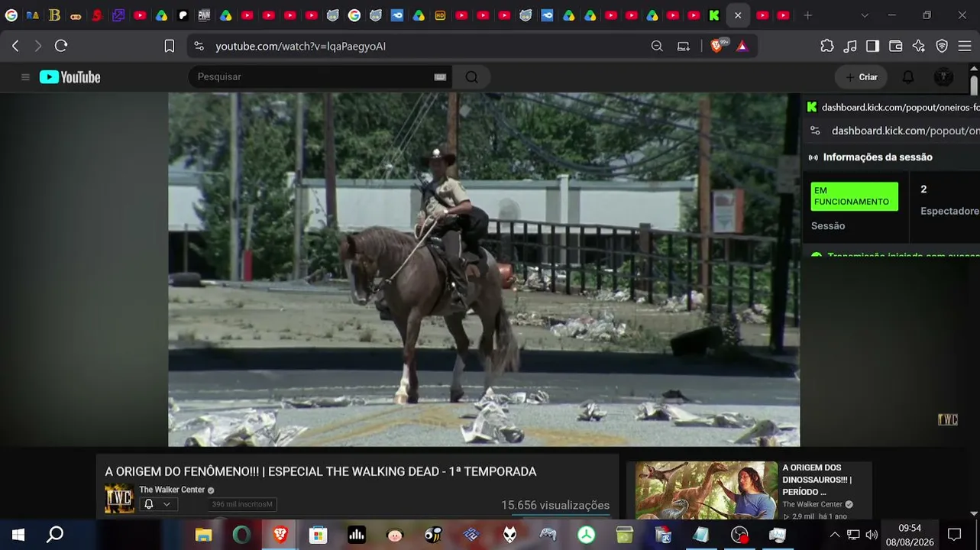Viewport: 980px width, 550px height.
Task: Open File Explorer from the taskbar
Action: (x=203, y=535)
